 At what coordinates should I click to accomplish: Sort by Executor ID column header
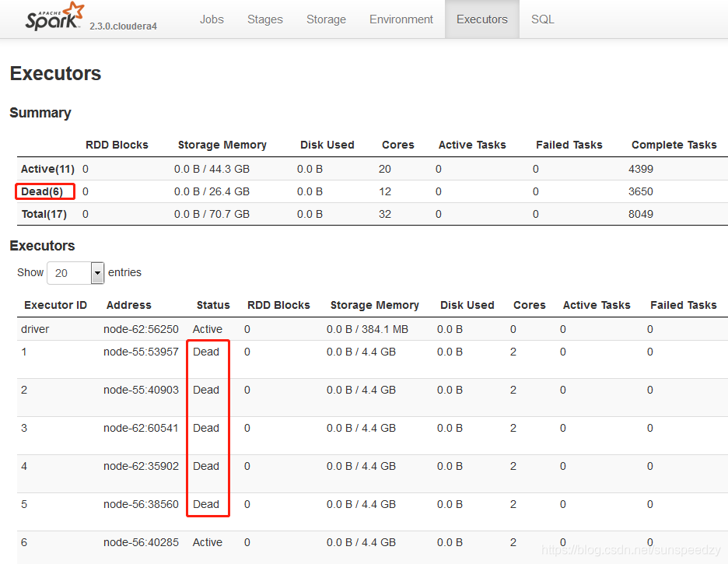[55, 305]
